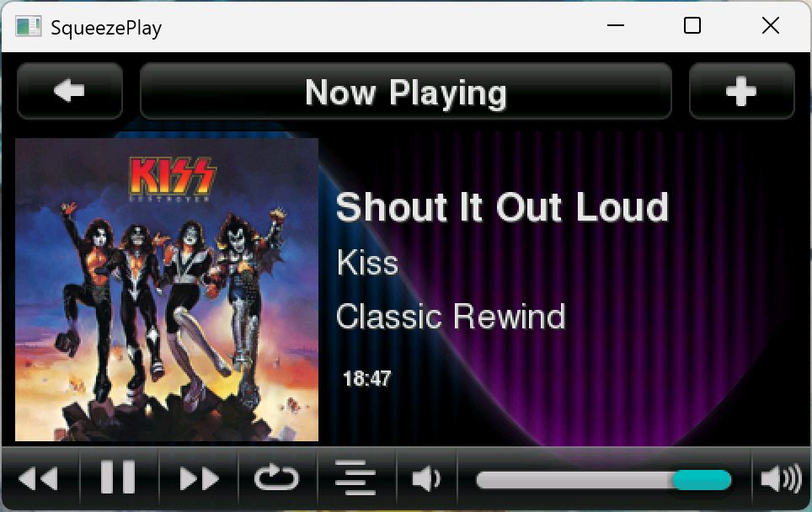This screenshot has height=512, width=812.
Task: Click the plus button for more options
Action: pyautogui.click(x=741, y=91)
